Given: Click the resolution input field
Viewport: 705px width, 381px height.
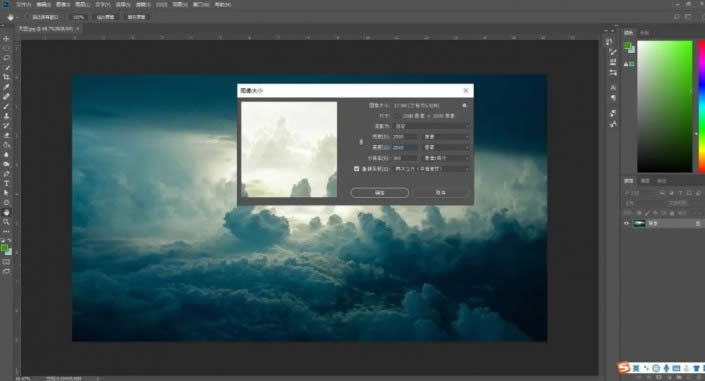Looking at the screenshot, I should tap(406, 158).
